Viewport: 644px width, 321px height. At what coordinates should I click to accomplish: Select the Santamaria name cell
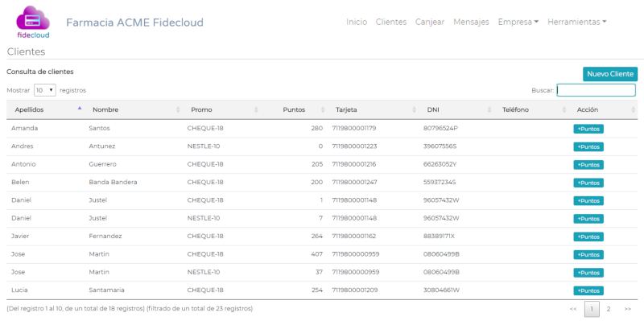pos(107,290)
